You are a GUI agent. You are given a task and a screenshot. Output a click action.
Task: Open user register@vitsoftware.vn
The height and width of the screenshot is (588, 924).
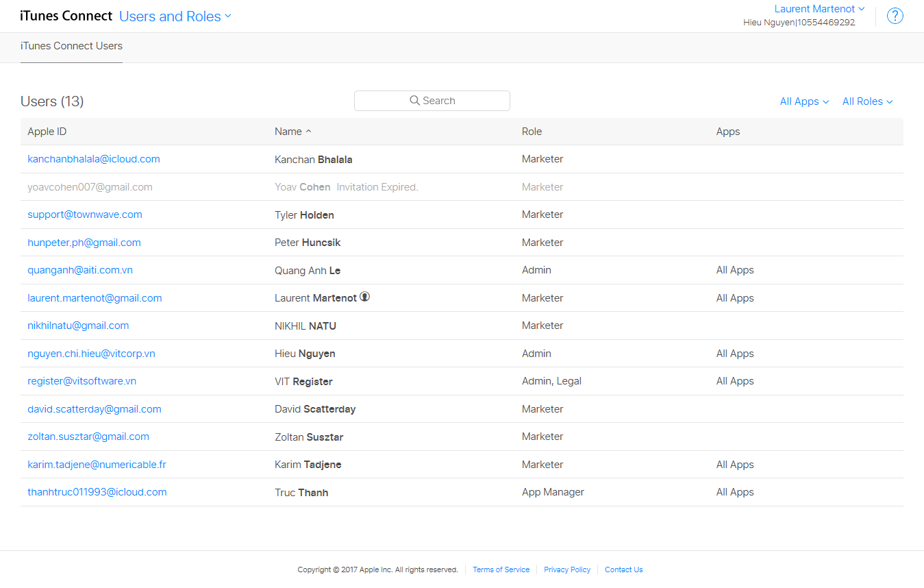click(x=82, y=381)
